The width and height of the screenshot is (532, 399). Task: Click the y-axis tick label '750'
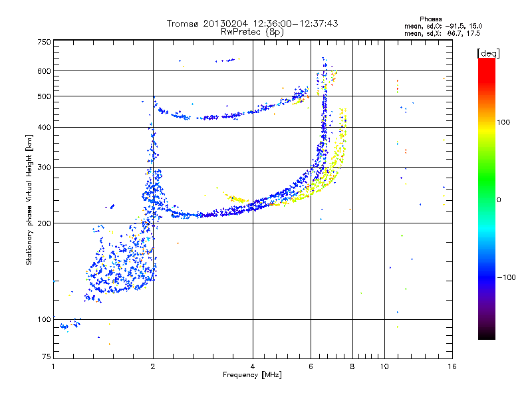[44, 42]
